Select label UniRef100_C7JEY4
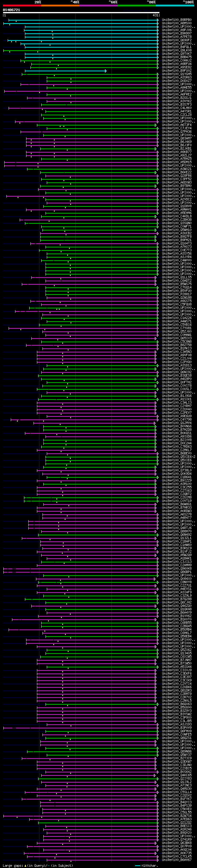197x868 pixels. pos(177,128)
